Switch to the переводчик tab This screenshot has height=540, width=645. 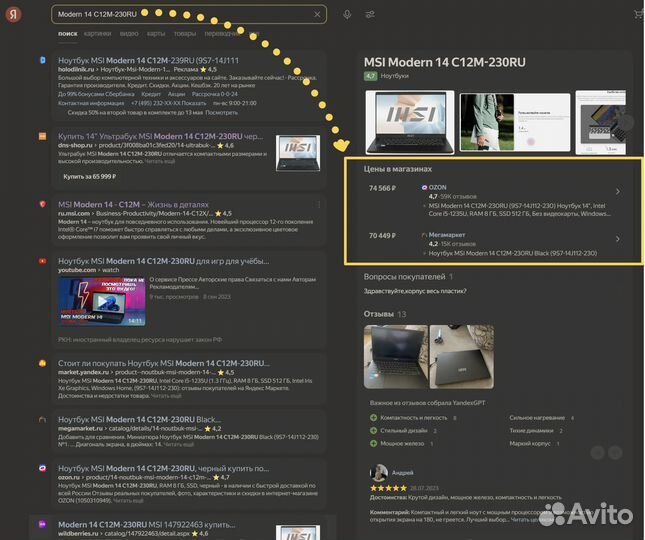(223, 34)
